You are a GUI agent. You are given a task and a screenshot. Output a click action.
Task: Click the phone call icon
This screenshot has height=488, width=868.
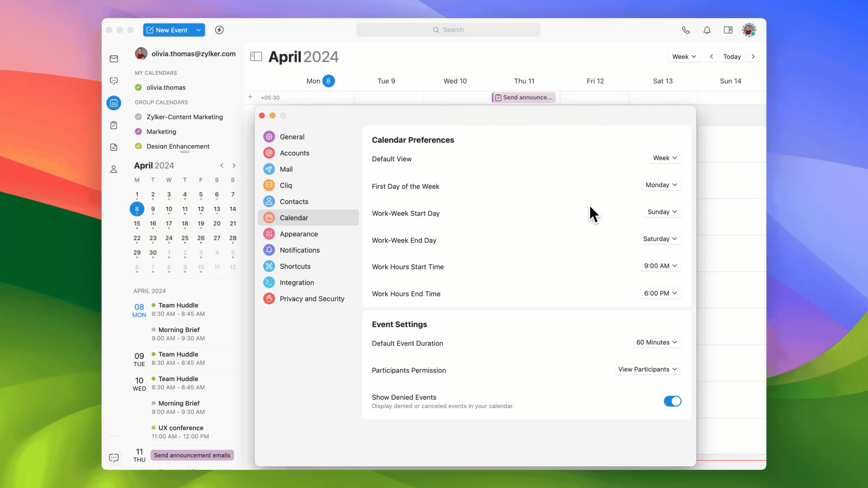(686, 30)
